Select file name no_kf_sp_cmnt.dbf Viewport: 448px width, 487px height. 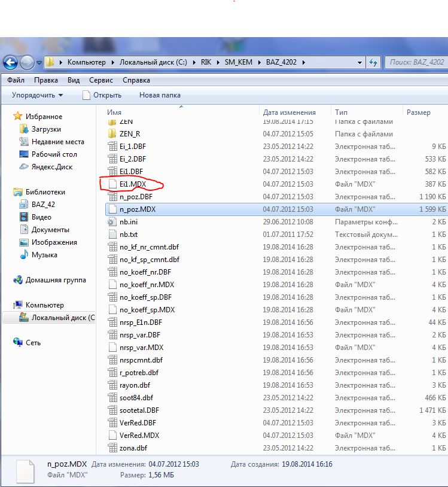[150, 260]
